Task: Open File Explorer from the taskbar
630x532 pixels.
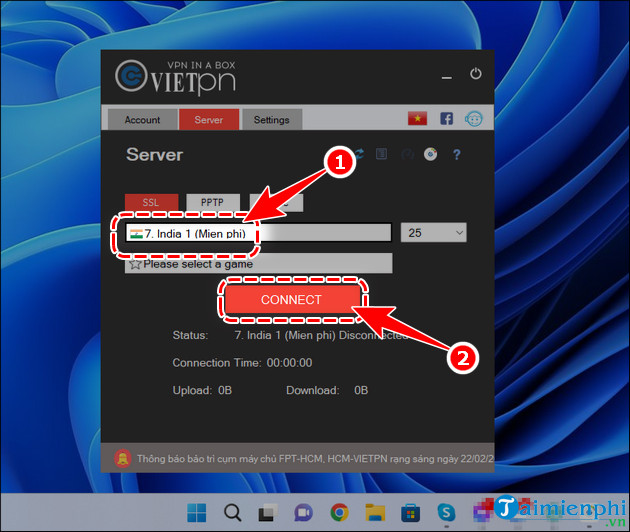Action: 375,513
